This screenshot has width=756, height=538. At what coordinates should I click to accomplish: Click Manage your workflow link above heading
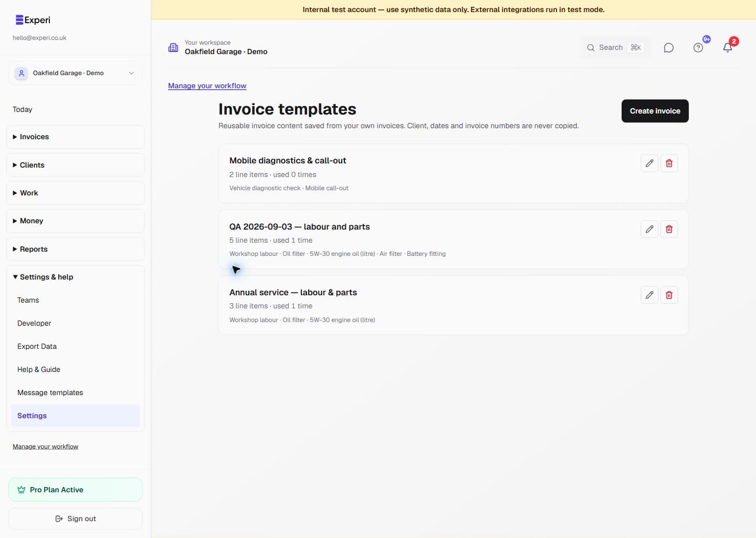pos(207,86)
